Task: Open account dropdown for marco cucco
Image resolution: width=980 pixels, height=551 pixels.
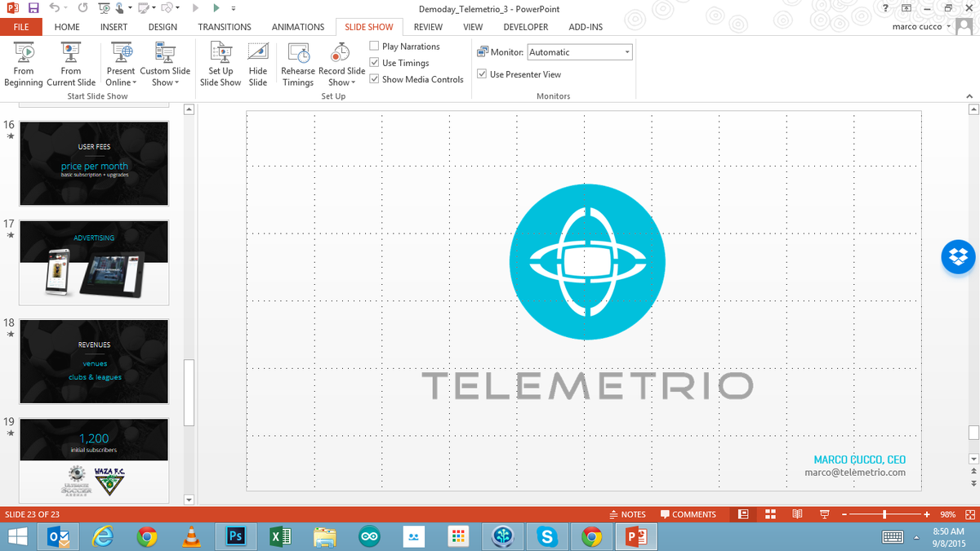Action: [948, 27]
